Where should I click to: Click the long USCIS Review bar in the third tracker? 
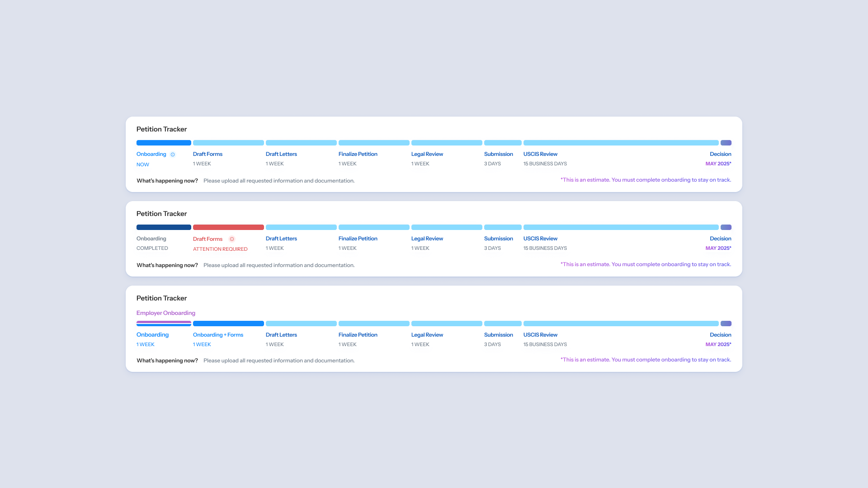621,324
